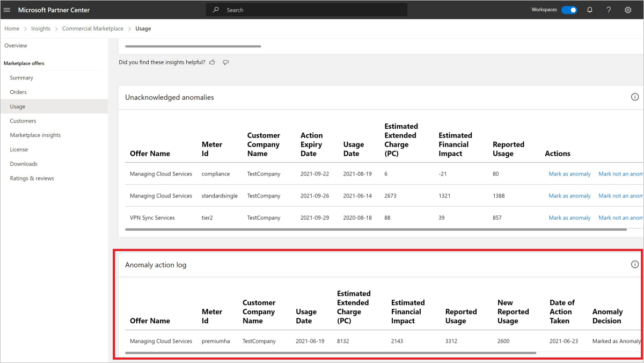Open Ratings & reviews in sidebar
Screen dimensions: 644x363
pyautogui.click(x=32, y=178)
